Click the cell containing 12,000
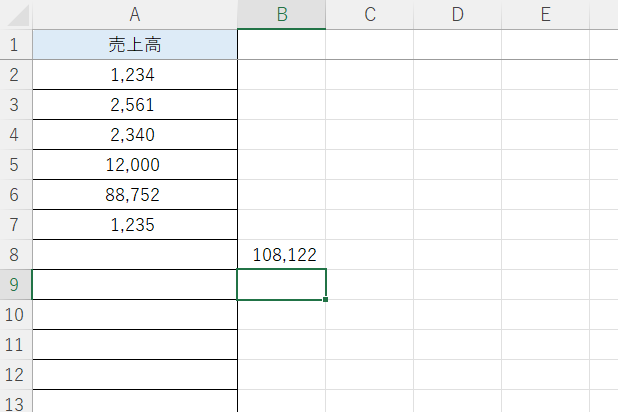The width and height of the screenshot is (618, 412). click(135, 165)
